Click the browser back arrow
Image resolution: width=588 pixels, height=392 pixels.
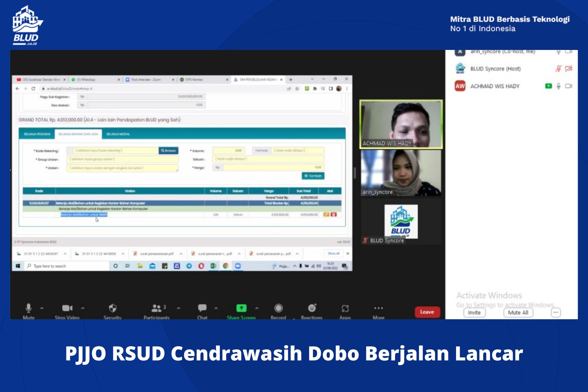[17, 89]
